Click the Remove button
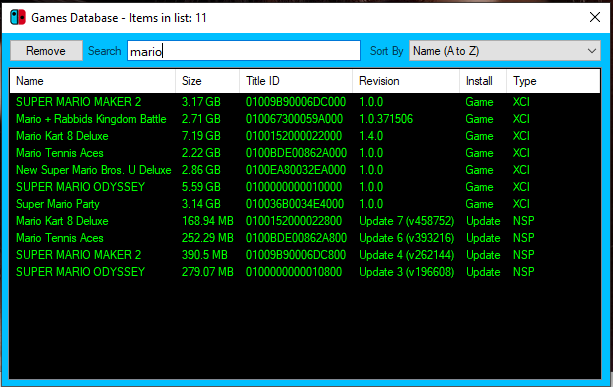 point(46,51)
